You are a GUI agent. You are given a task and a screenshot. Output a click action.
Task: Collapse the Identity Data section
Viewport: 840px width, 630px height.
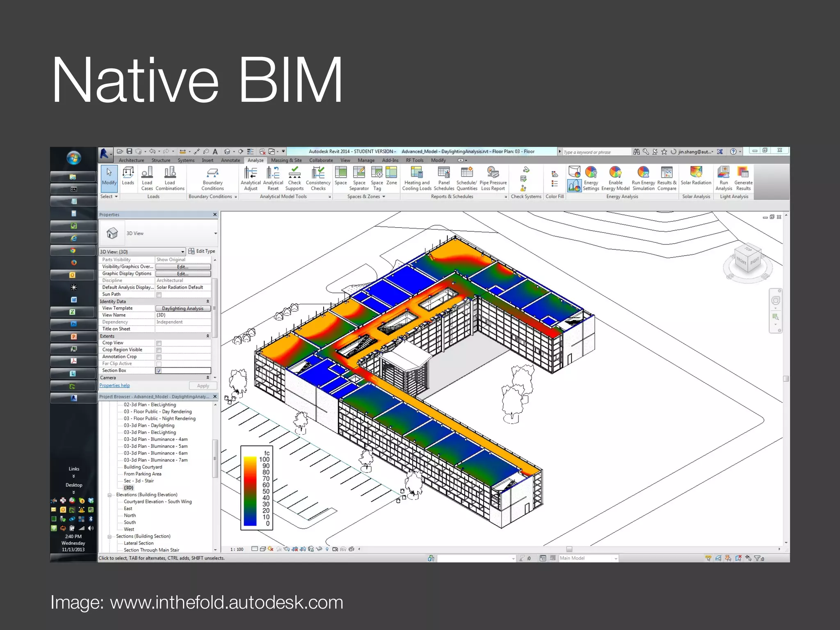click(208, 301)
